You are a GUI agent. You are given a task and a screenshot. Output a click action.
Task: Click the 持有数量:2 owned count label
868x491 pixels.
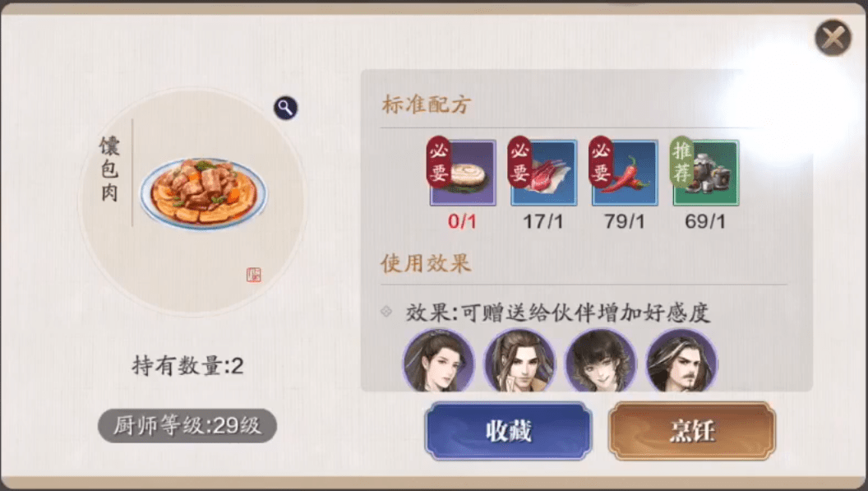coord(187,366)
